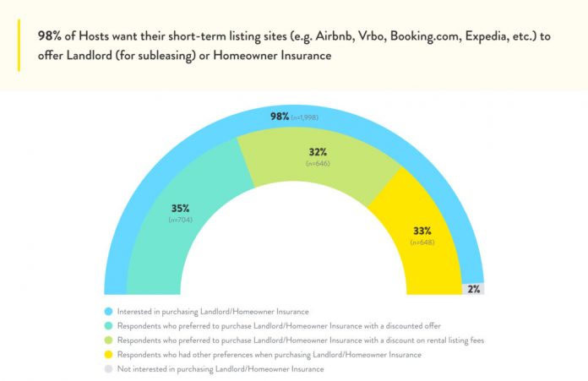588x381 pixels.
Task: Click legend text about other preferences
Action: coord(269,354)
